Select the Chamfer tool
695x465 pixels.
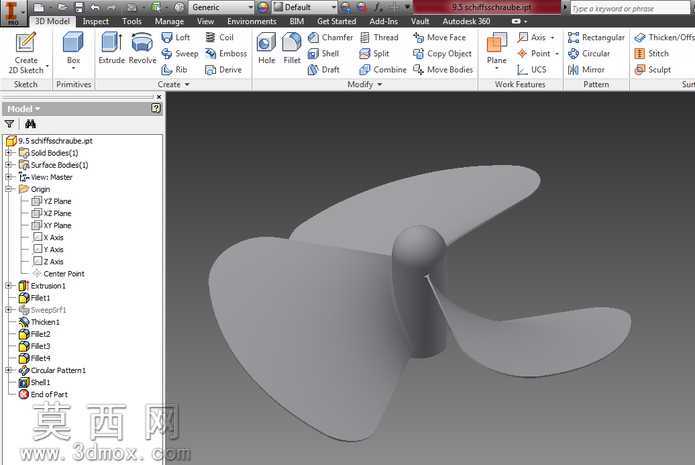pos(330,38)
